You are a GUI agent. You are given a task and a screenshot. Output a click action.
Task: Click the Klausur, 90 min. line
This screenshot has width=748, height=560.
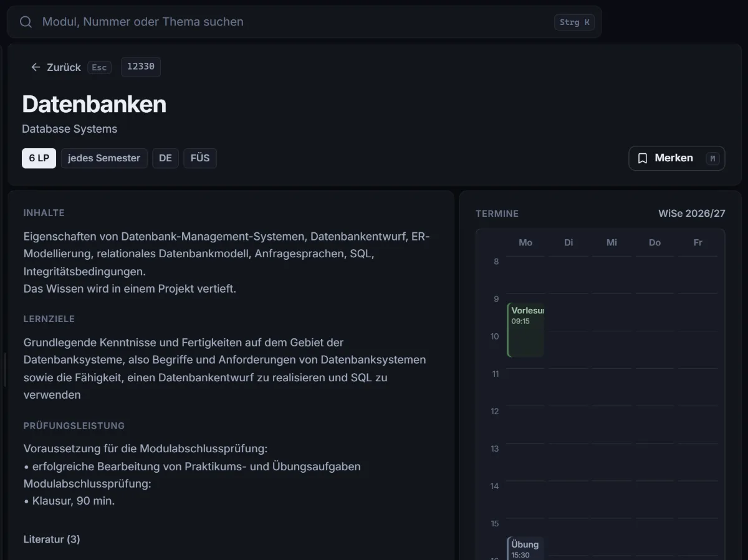69,501
